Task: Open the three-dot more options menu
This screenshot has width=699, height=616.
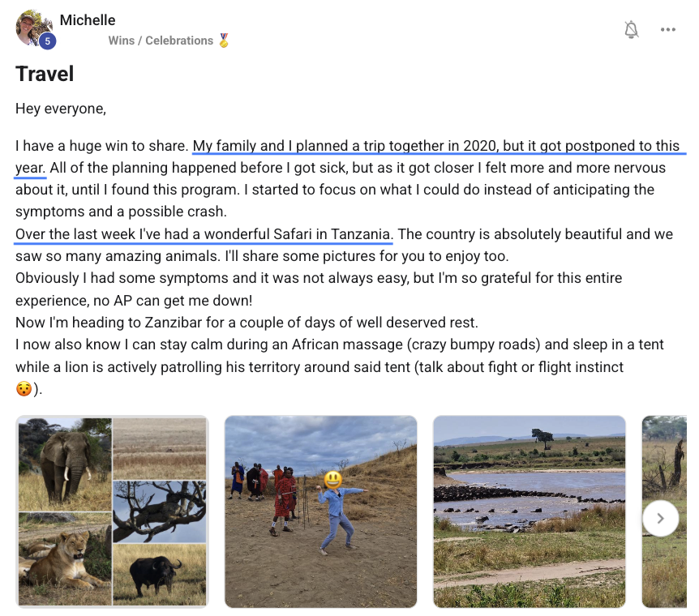Action: click(x=667, y=30)
